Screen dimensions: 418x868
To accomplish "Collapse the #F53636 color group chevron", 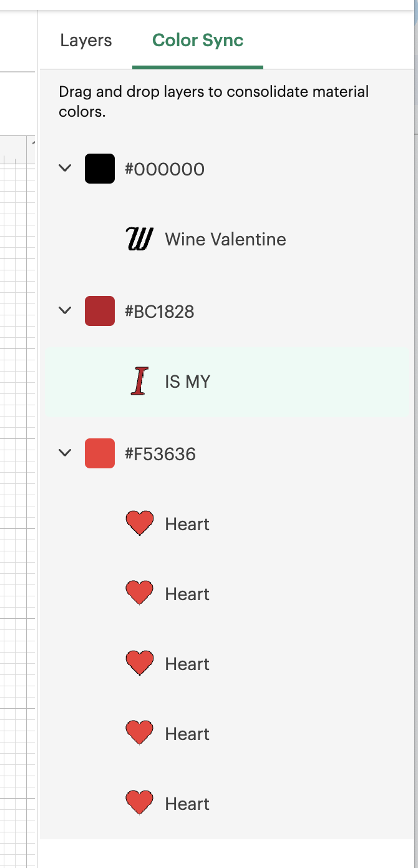I will point(65,453).
